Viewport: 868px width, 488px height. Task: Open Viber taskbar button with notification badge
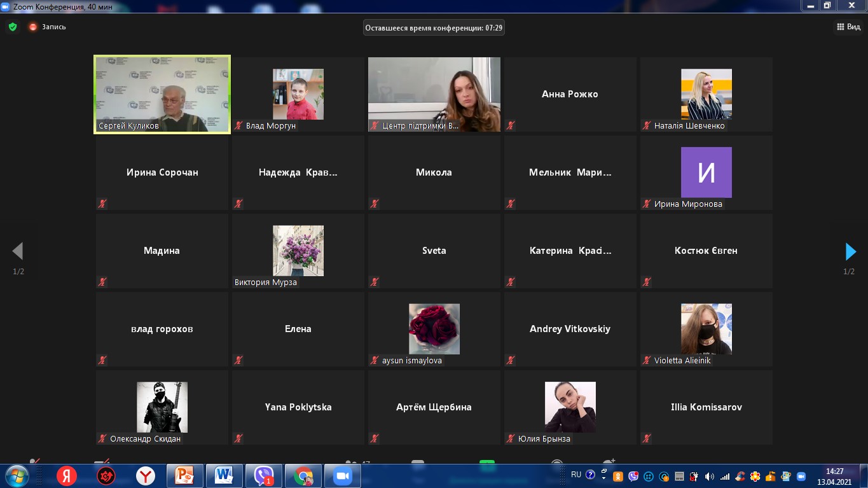[x=263, y=476]
